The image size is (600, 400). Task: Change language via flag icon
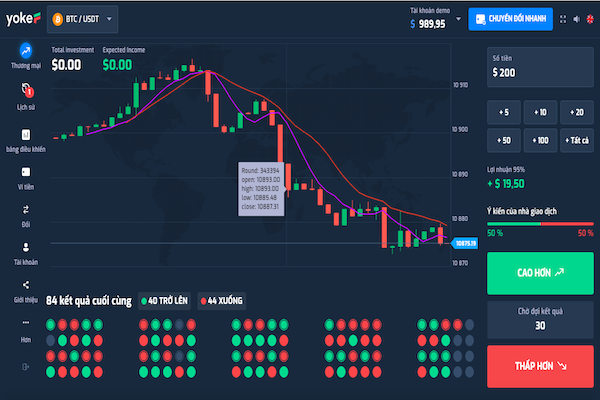pos(590,19)
